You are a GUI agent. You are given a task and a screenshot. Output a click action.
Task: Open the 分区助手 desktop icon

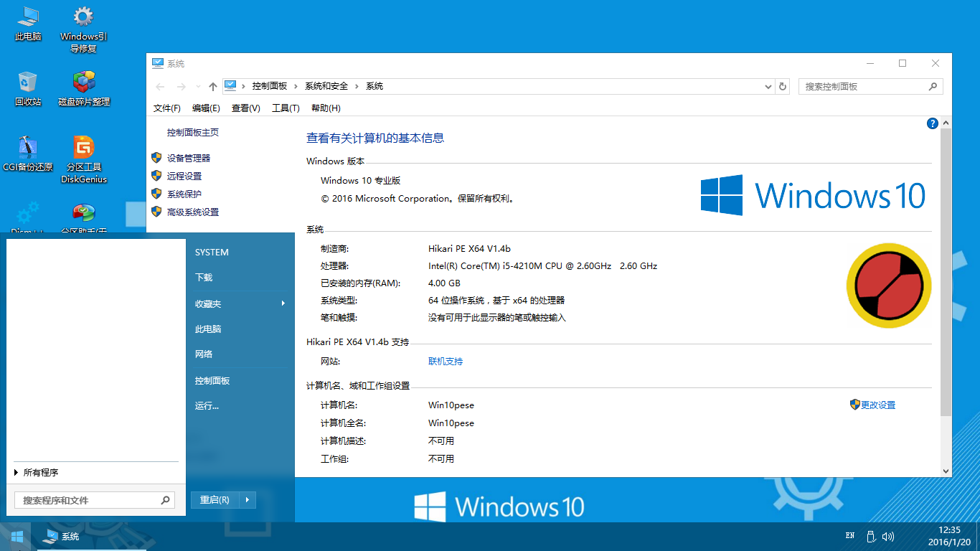click(84, 217)
